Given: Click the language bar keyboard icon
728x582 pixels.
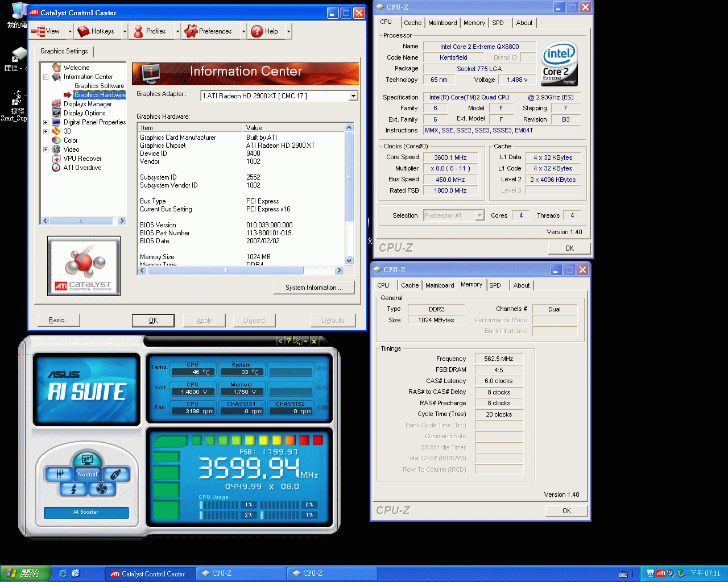Looking at the screenshot, I should 623,574.
